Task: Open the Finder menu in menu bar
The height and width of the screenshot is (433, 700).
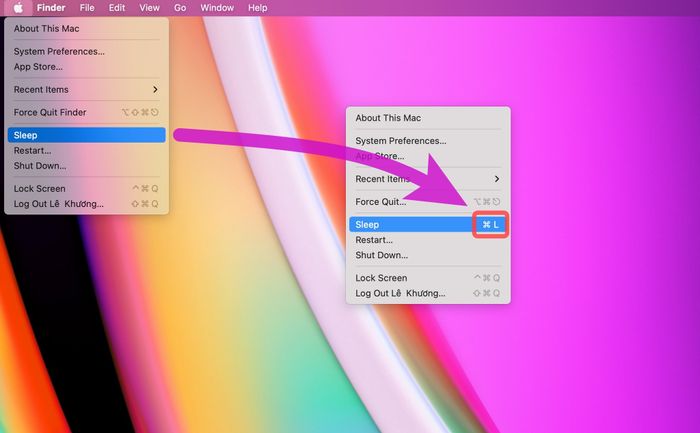Action: (51, 8)
